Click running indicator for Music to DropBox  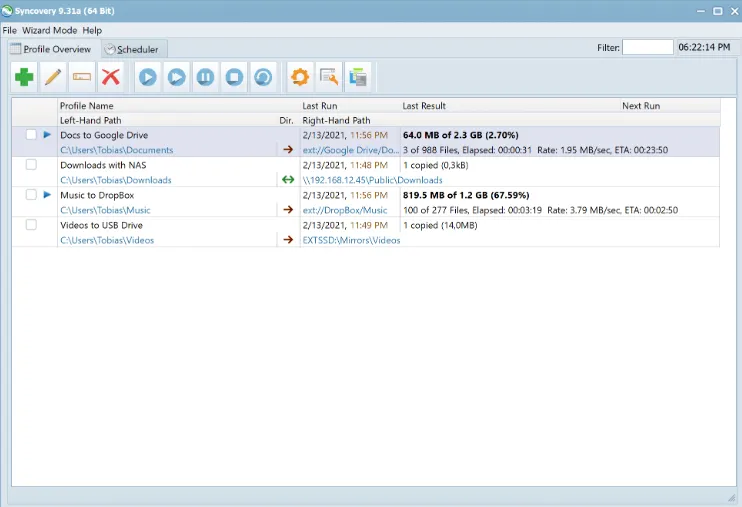[47, 195]
